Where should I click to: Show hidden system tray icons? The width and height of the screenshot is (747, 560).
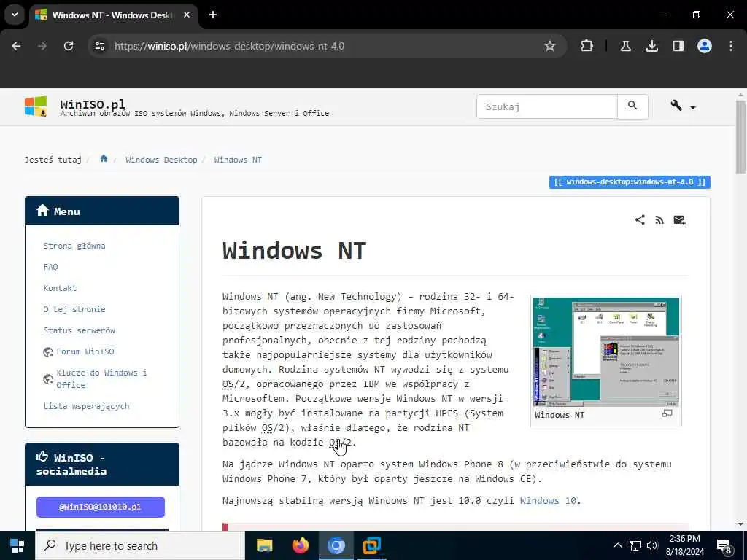tap(617, 545)
